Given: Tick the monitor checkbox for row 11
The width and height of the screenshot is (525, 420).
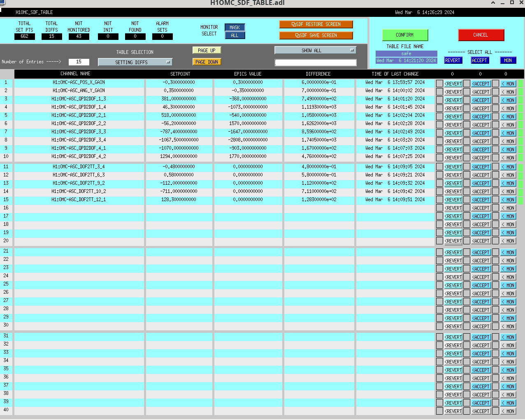Looking at the screenshot, I should tap(495, 167).
